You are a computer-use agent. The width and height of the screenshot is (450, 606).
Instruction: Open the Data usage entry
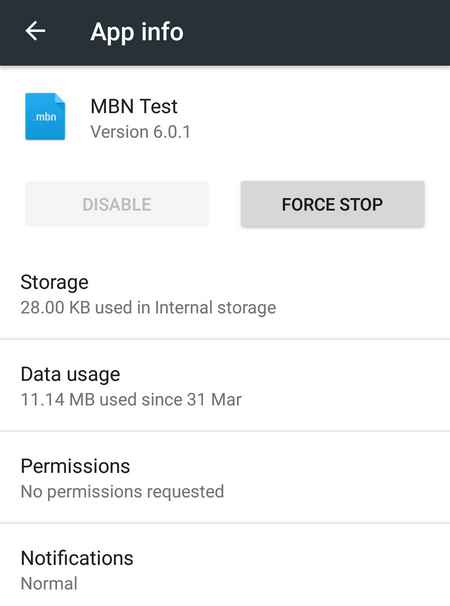tap(225, 386)
